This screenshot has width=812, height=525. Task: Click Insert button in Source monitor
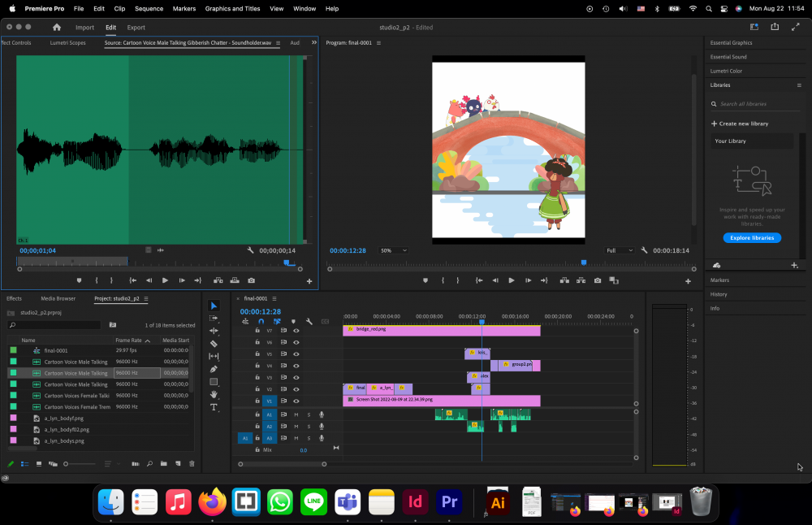[218, 280]
